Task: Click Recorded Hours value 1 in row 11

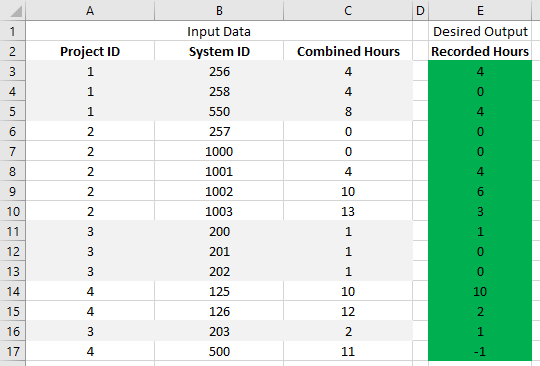Action: pos(480,231)
